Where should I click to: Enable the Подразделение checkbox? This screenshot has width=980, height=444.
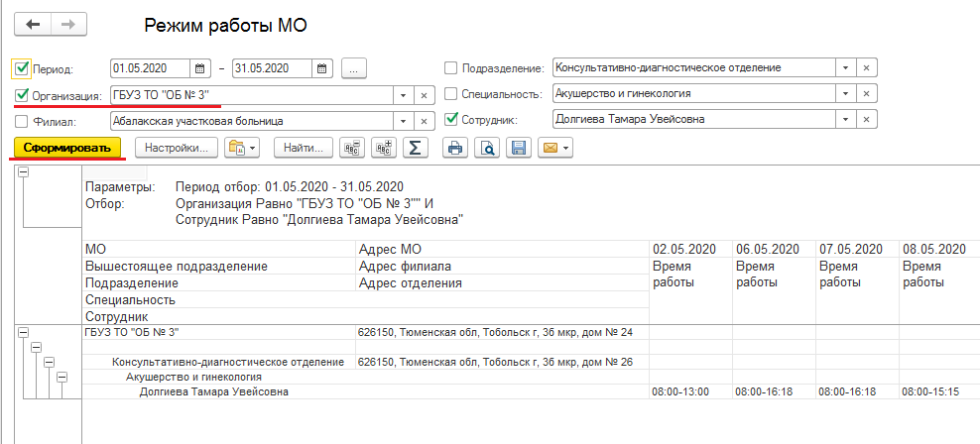click(451, 68)
